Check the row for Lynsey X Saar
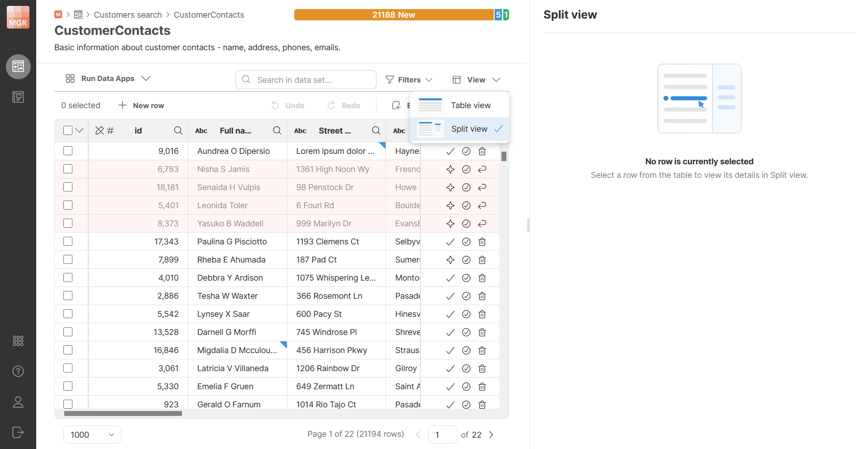 [x=68, y=314]
